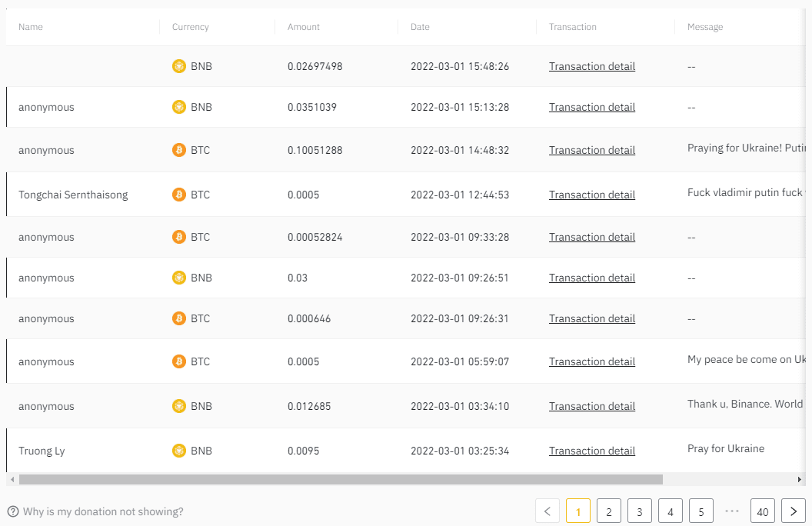Viewport: 812px width, 526px height.
Task: Open page 2 of donations
Action: coord(608,511)
